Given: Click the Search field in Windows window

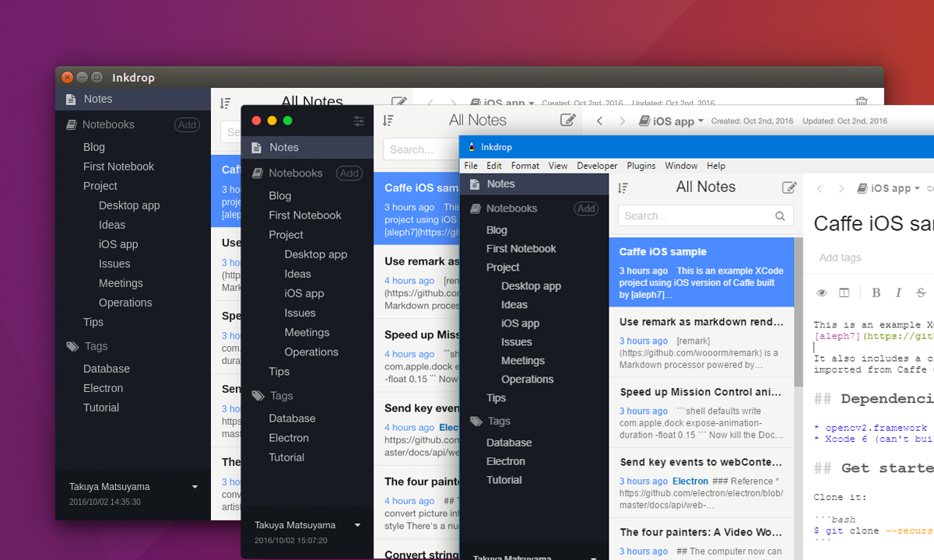Looking at the screenshot, I should coord(706,216).
